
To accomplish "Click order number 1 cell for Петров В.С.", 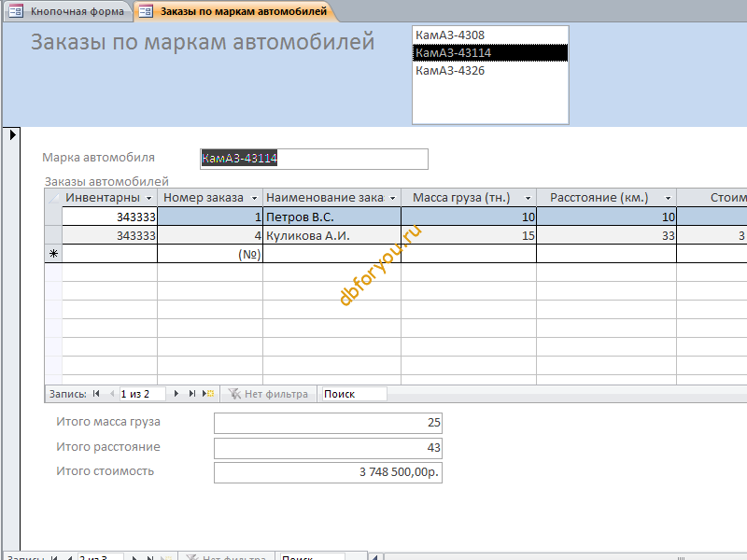I will pos(210,217).
